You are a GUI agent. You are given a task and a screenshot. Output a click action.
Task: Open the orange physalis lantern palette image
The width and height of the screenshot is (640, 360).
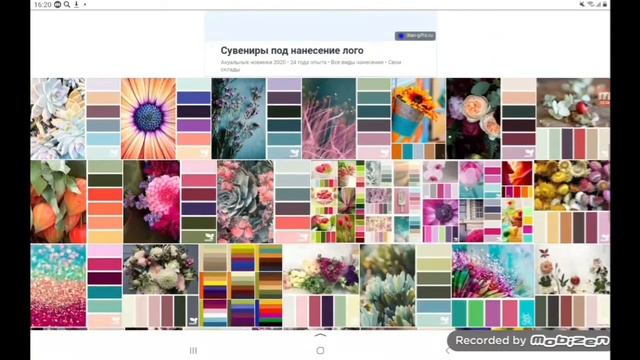pyautogui.click(x=77, y=202)
